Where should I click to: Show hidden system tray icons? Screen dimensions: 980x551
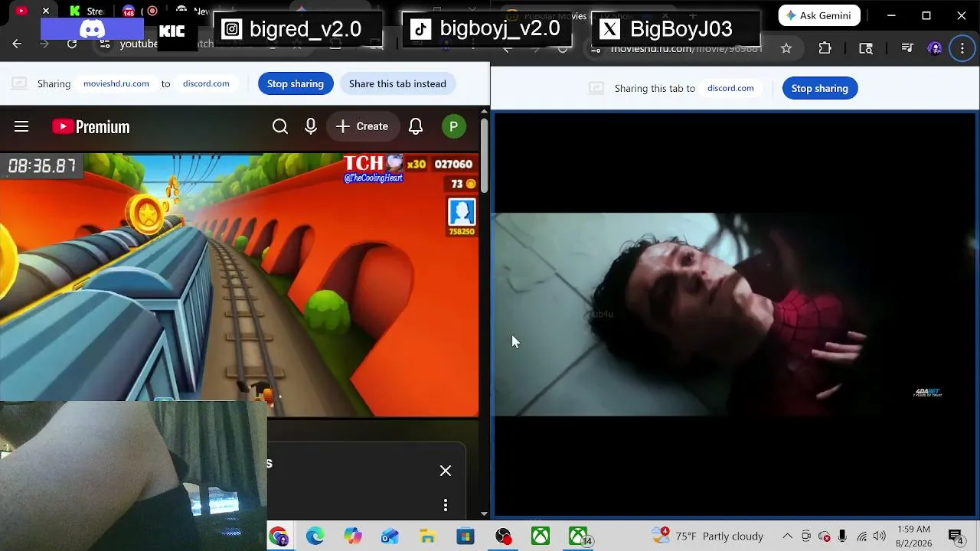(x=787, y=536)
